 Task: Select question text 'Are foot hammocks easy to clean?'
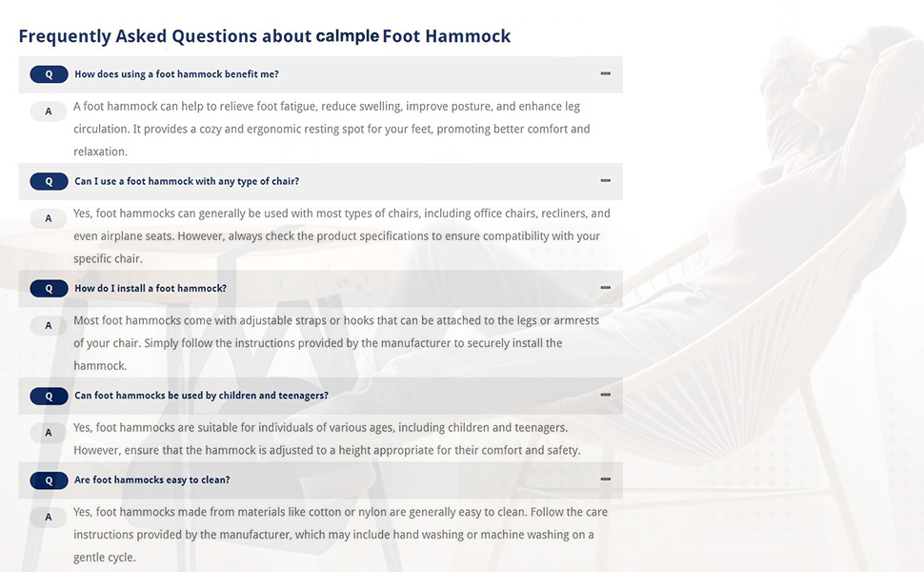pyautogui.click(x=152, y=480)
